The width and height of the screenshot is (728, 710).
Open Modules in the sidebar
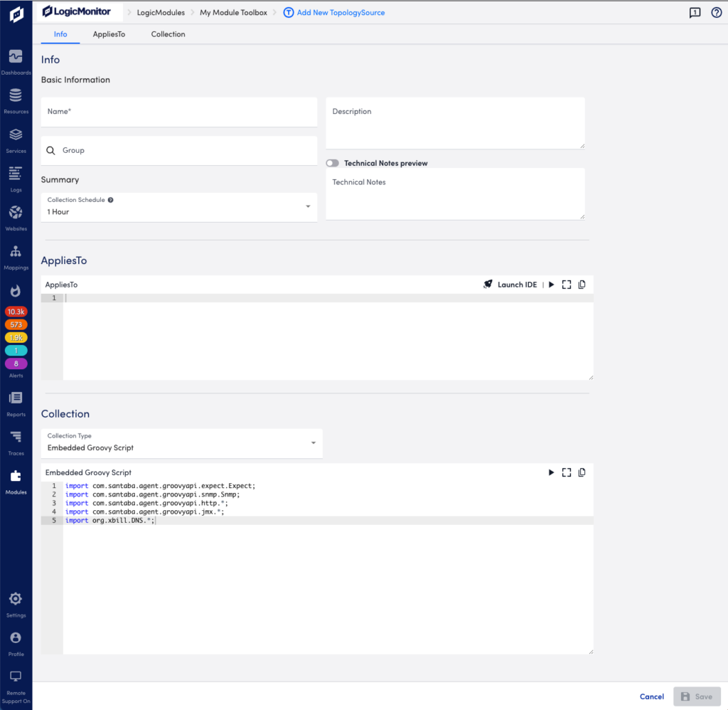pos(16,476)
